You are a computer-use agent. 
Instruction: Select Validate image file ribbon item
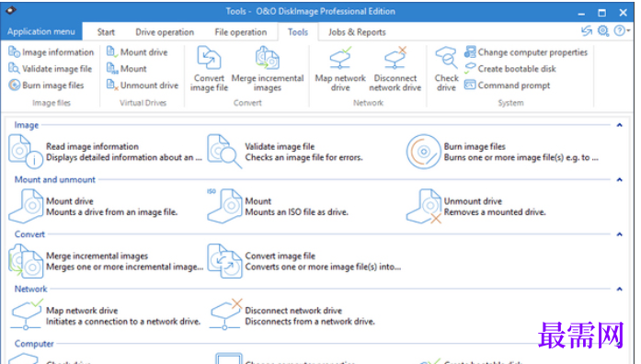pyautogui.click(x=51, y=69)
